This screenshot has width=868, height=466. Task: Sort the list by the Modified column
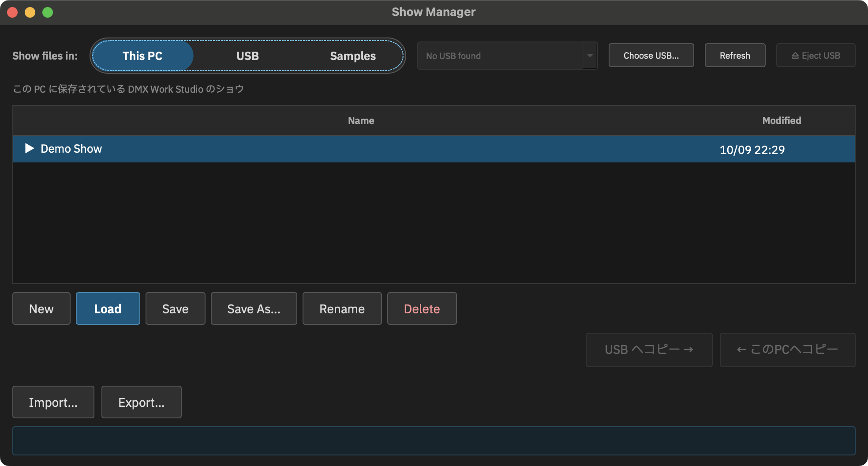[782, 120]
